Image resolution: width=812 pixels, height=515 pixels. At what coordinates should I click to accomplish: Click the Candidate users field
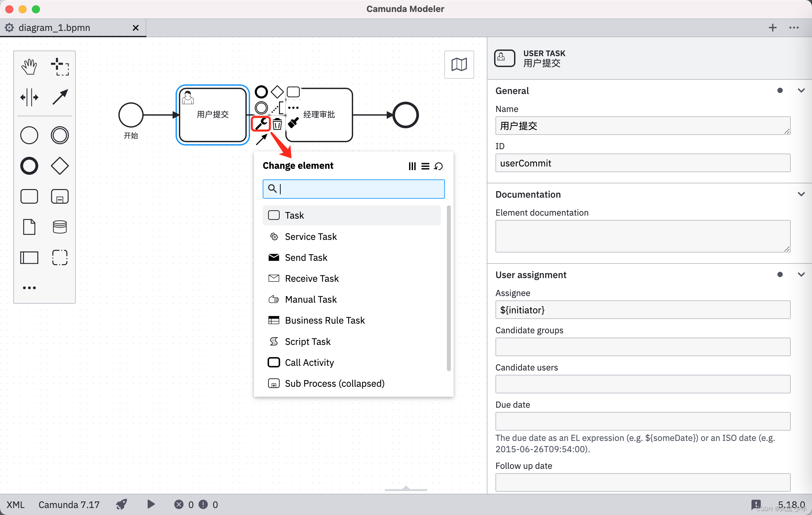[x=642, y=384]
